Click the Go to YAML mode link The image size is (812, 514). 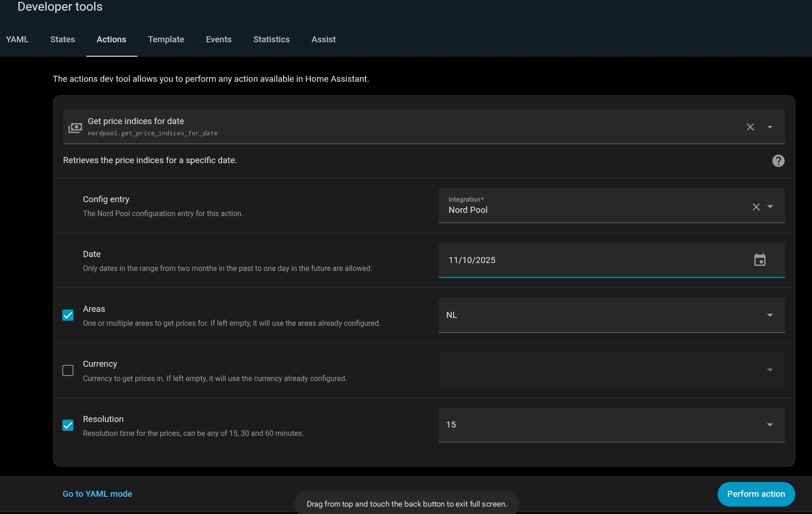97,494
